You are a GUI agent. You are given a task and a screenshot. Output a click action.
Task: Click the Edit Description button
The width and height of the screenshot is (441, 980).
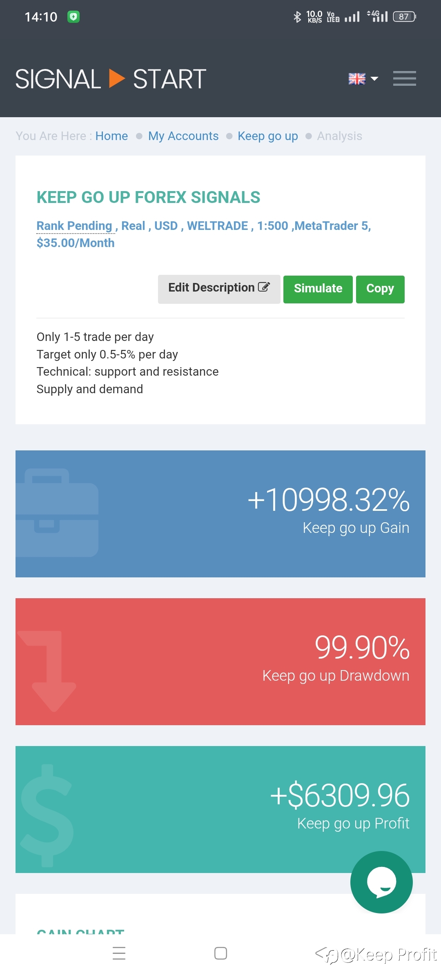(219, 289)
